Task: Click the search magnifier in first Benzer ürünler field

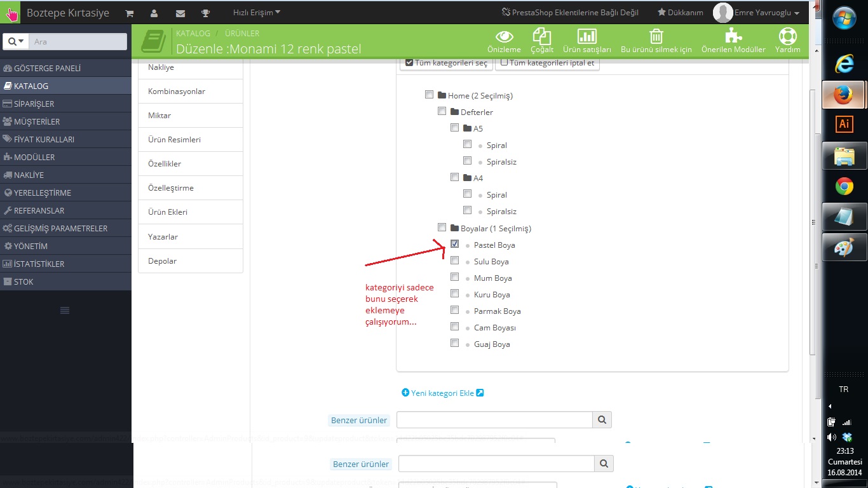Action: point(602,419)
